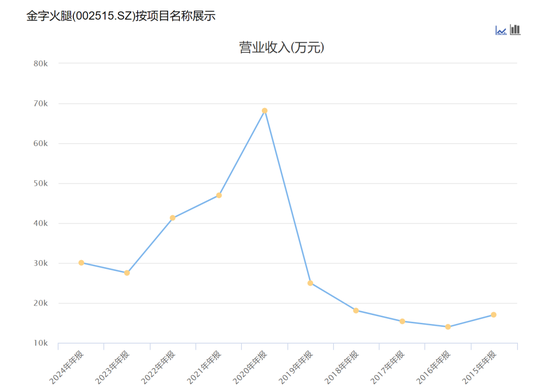Select the 2017年年报 data point
This screenshot has width=550, height=392.
coord(402,321)
